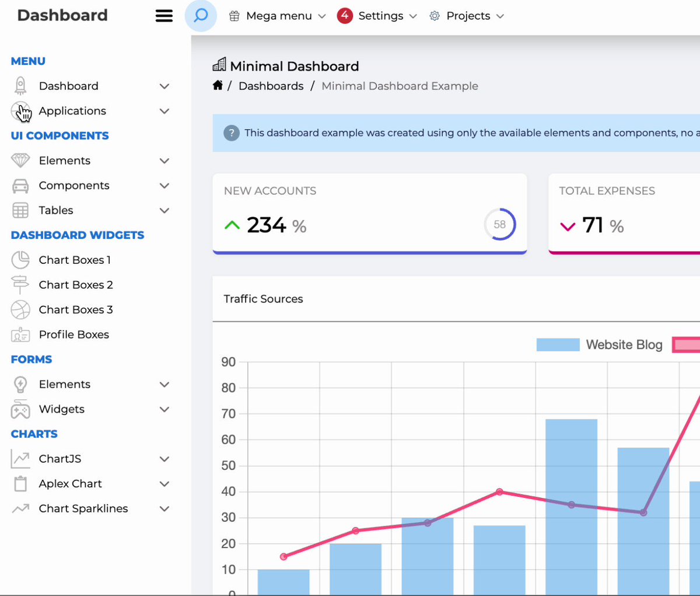Viewport: 700px width, 596px height.
Task: Click the red notification badge showing 4
Action: pyautogui.click(x=345, y=16)
